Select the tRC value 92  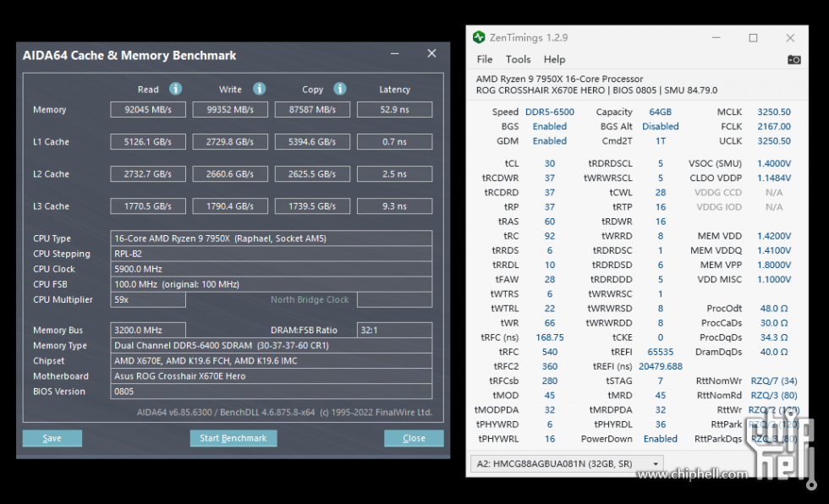[550, 236]
